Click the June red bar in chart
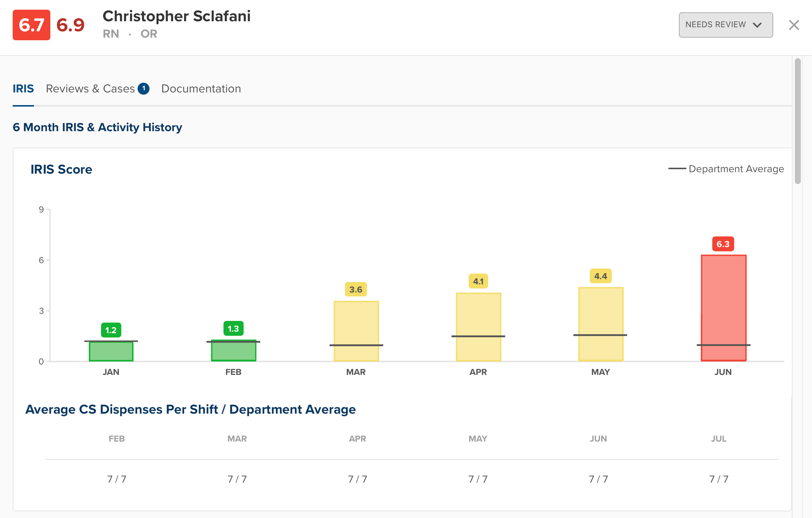The image size is (812, 518). tap(723, 298)
